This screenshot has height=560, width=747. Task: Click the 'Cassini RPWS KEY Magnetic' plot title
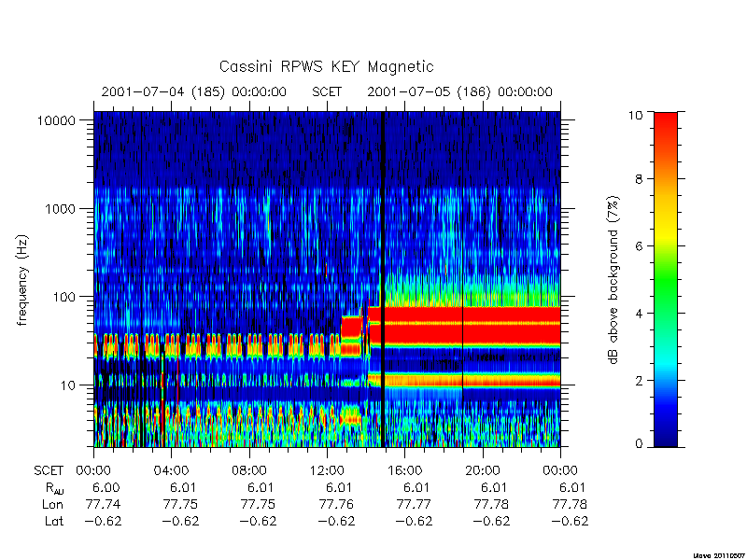tap(326, 66)
